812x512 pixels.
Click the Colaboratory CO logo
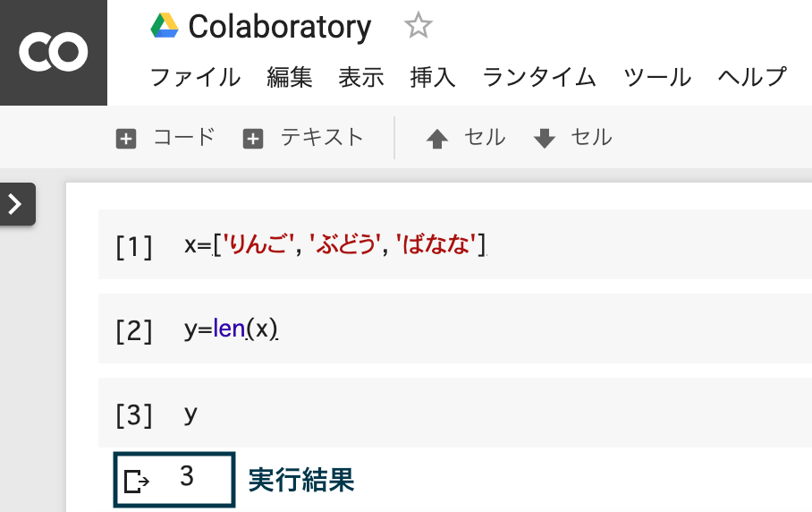tap(54, 52)
